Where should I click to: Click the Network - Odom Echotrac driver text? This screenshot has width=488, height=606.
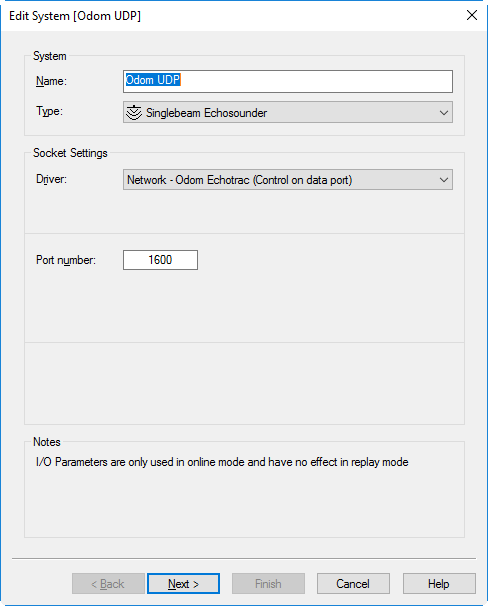240,180
